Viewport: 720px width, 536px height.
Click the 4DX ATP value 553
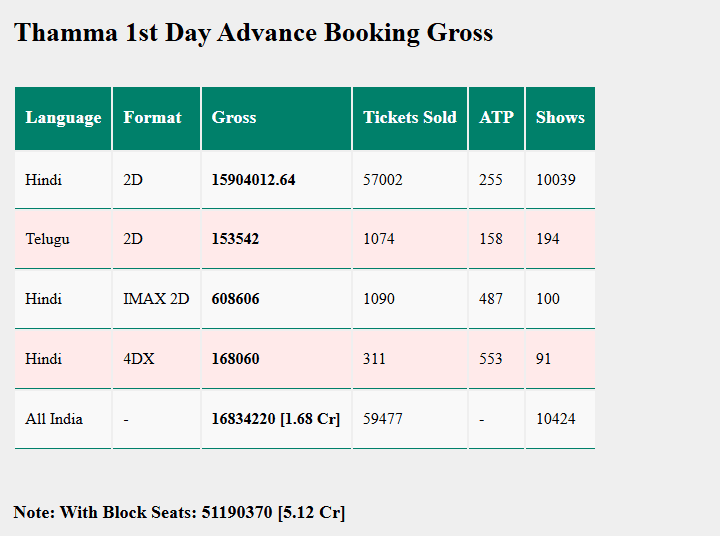491,359
